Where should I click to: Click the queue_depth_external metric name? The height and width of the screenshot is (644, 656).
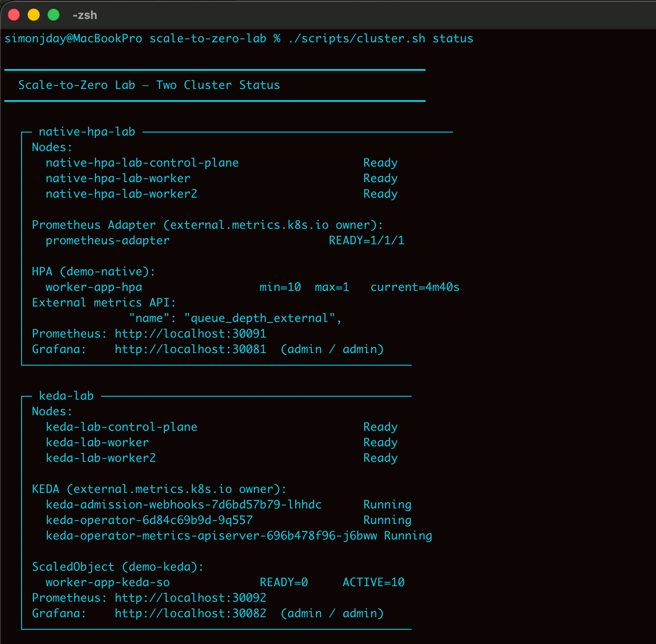(x=260, y=318)
